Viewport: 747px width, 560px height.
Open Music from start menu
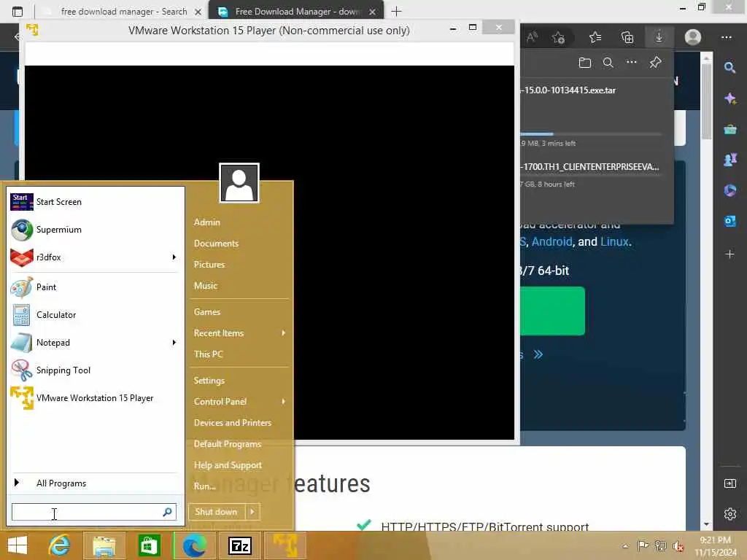coord(205,286)
